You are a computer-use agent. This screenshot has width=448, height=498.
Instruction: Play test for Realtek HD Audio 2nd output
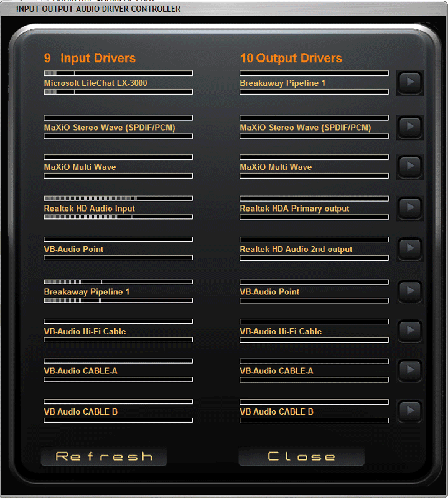(409, 248)
